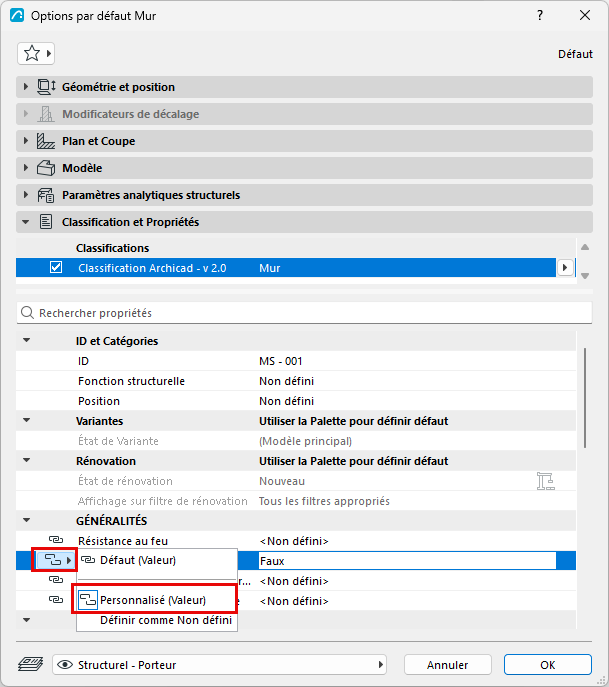The width and height of the screenshot is (609, 687).
Task: Click the Affichage sur filtre de rénovation label
Action: [163, 501]
